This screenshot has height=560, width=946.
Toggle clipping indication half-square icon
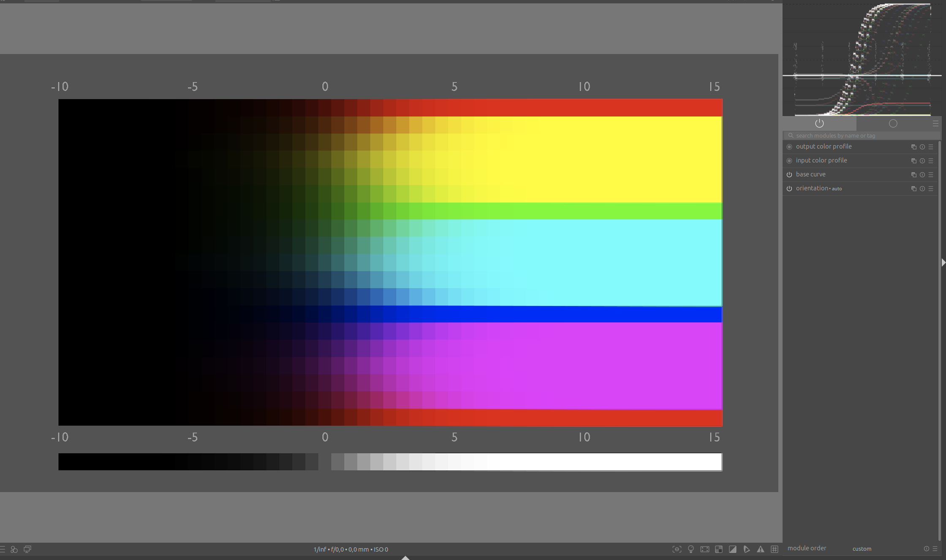coord(733,549)
